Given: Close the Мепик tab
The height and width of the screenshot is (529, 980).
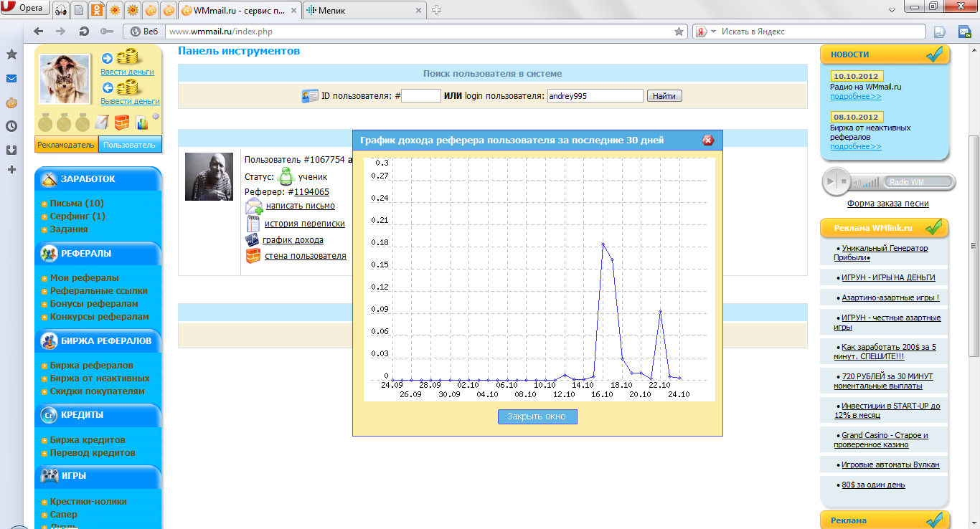Looking at the screenshot, I should click(417, 10).
